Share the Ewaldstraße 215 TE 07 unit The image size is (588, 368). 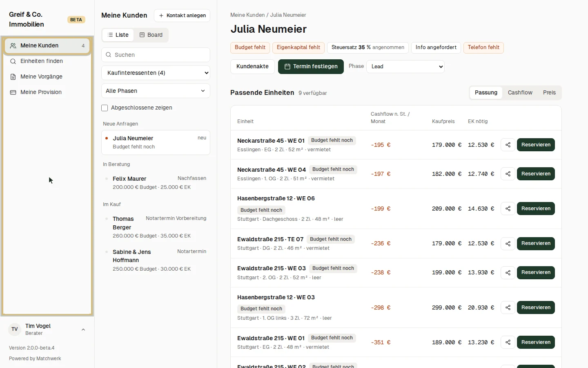point(508,244)
